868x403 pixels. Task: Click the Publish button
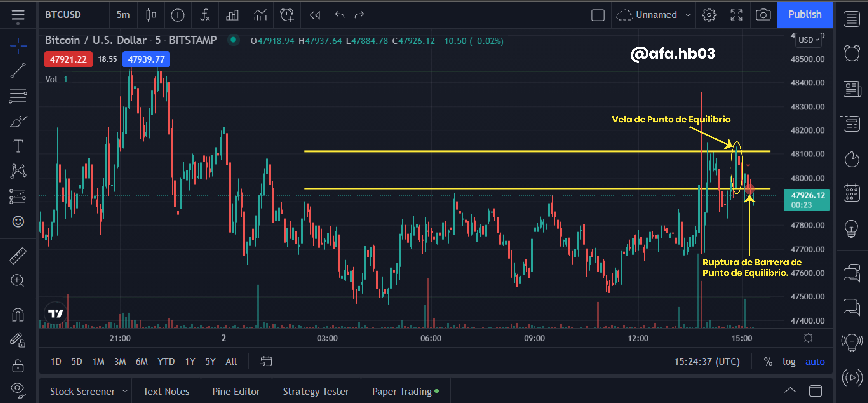pyautogui.click(x=804, y=14)
